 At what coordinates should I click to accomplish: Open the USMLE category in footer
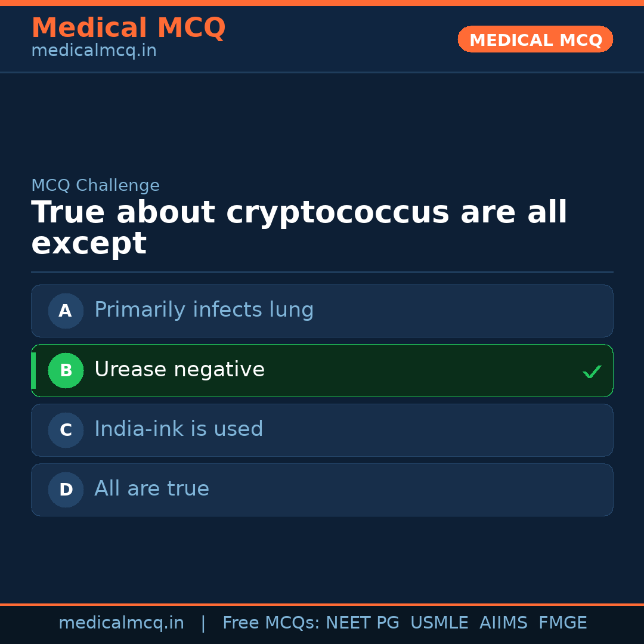pos(439,623)
